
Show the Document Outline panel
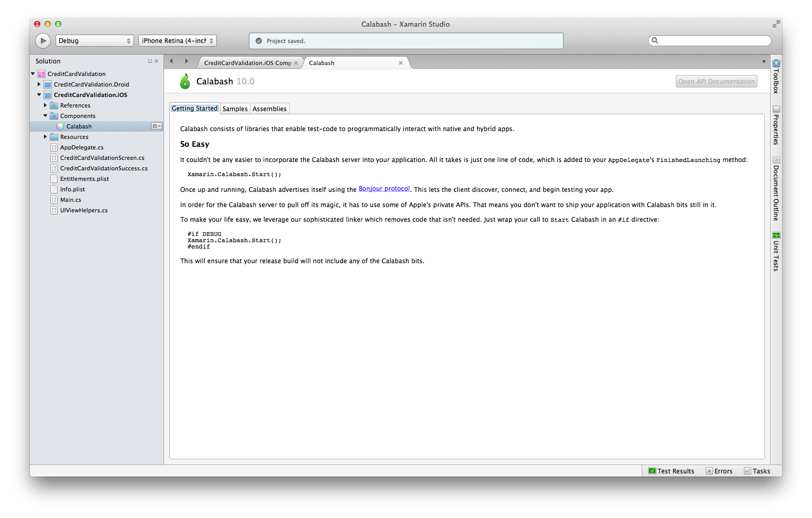point(776,189)
